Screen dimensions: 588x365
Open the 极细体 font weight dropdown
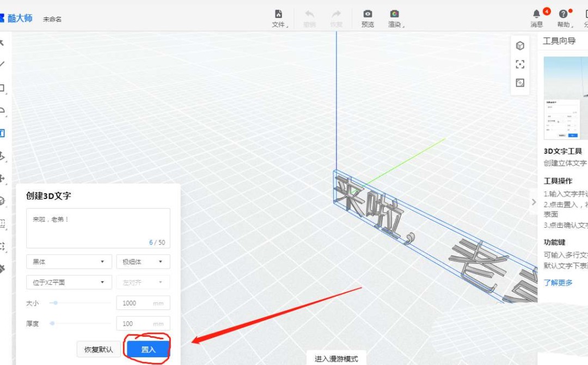pyautogui.click(x=143, y=261)
